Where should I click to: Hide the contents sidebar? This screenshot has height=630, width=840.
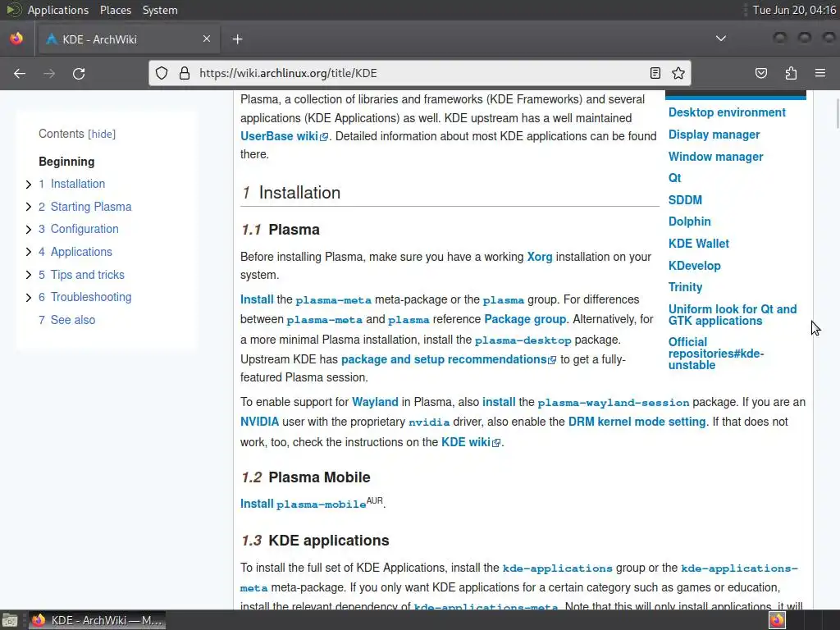[x=102, y=134]
